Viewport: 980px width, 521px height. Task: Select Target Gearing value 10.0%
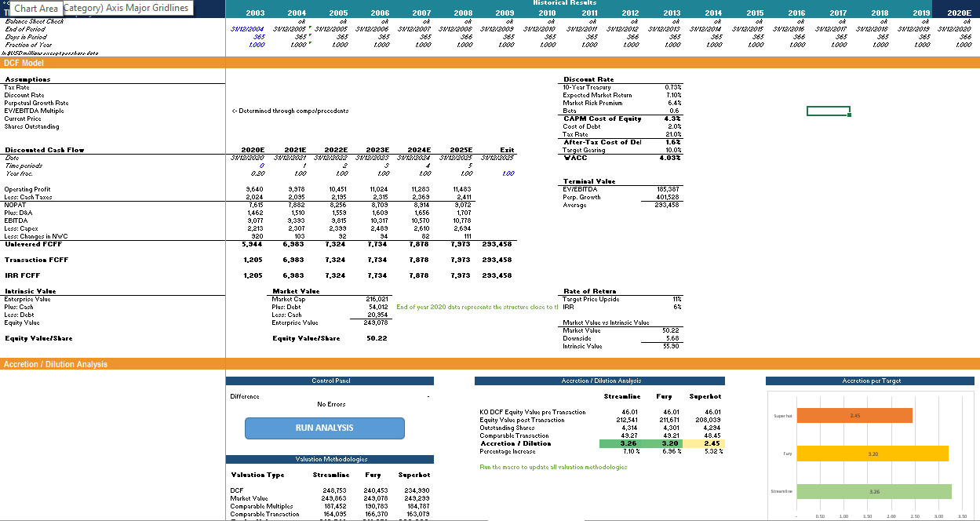(672, 150)
